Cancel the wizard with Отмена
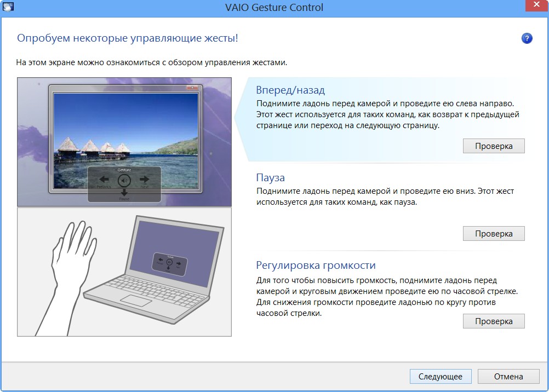 (x=508, y=376)
